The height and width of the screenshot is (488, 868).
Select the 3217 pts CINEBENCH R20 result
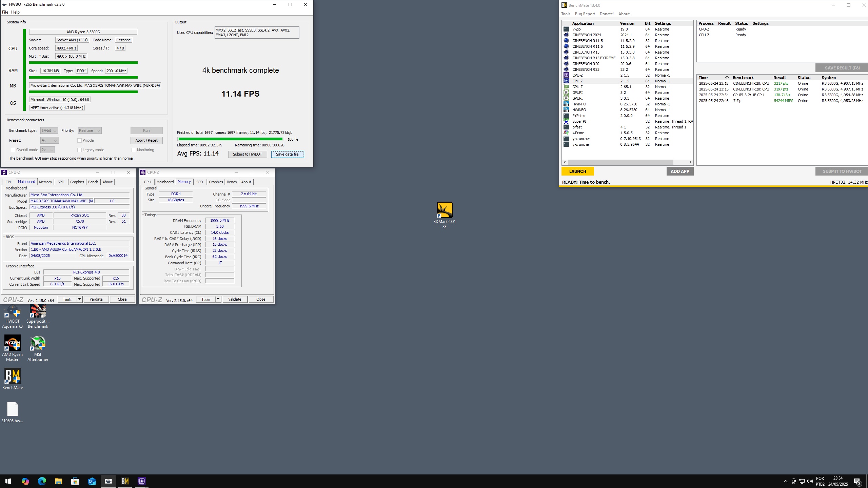click(x=783, y=83)
